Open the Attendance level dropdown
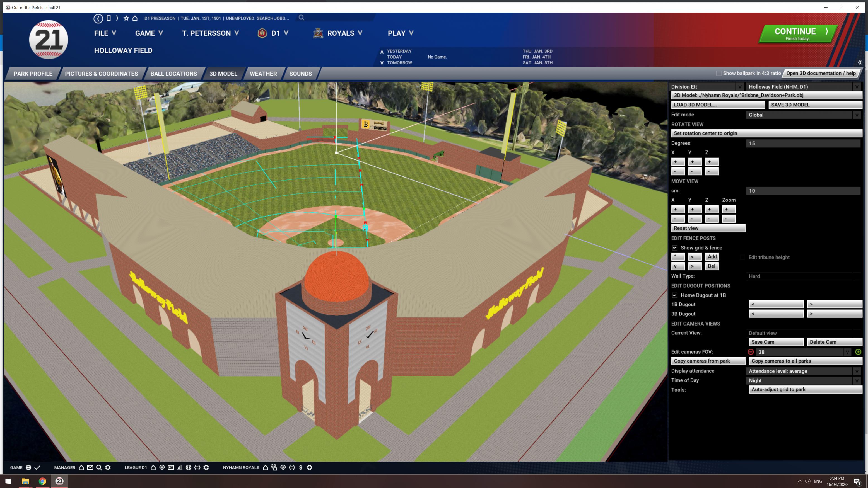The image size is (868, 488). (x=804, y=371)
